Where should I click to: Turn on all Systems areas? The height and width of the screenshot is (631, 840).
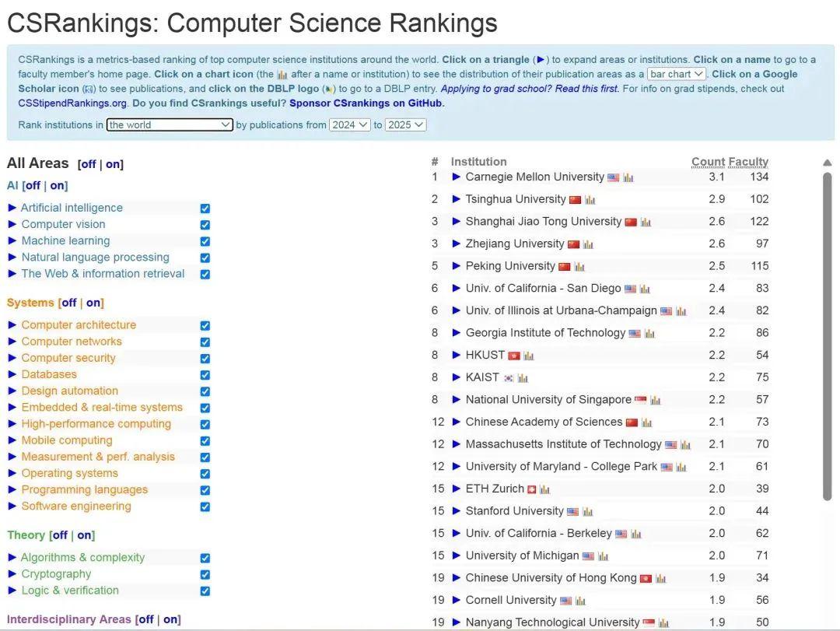[x=93, y=303]
